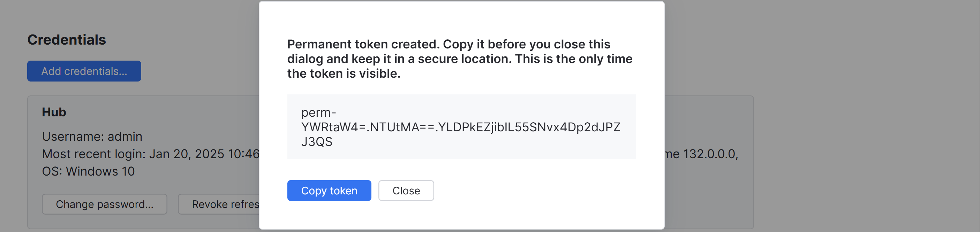The height and width of the screenshot is (232, 980).
Task: Click the '132.0.0.0,' browser version text
Action: [710, 154]
